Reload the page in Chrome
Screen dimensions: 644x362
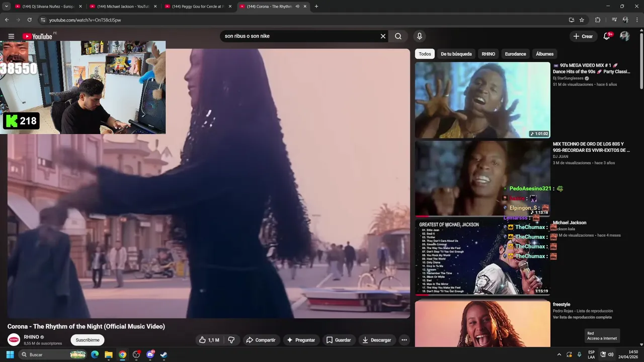pyautogui.click(x=30, y=20)
